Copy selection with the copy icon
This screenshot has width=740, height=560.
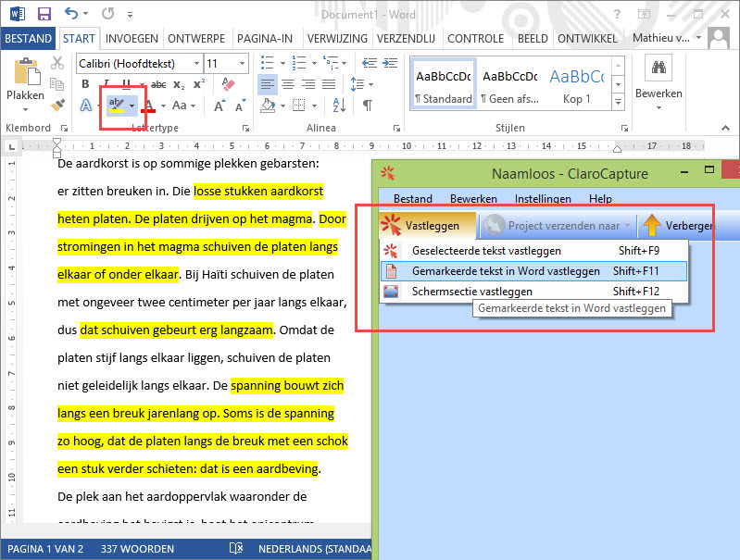point(57,84)
